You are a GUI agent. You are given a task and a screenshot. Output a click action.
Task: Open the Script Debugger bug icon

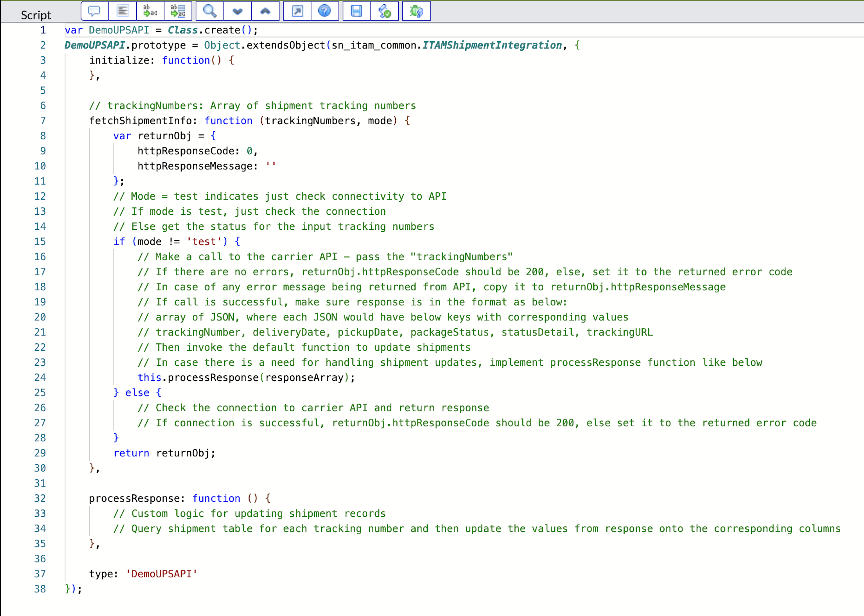[x=416, y=11]
